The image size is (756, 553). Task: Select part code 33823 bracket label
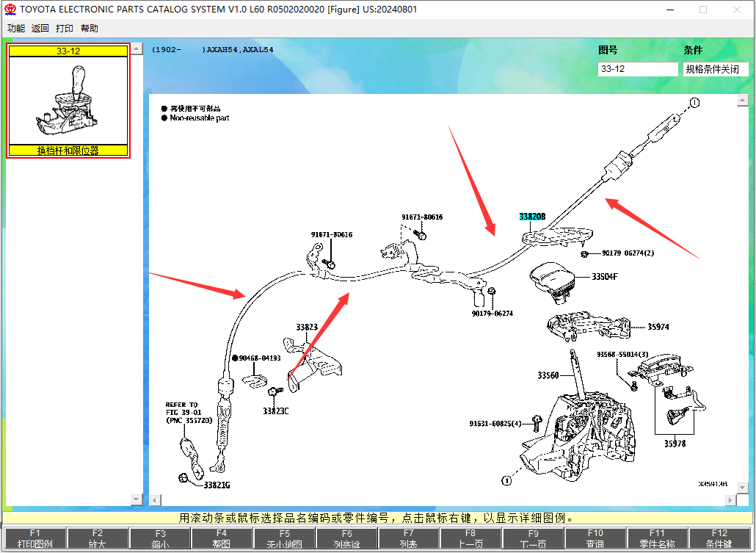(307, 327)
